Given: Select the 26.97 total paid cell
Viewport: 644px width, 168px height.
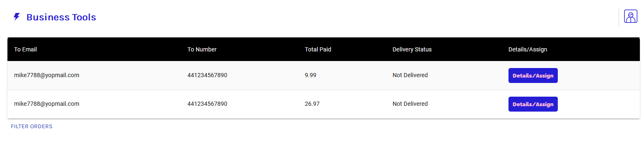Looking at the screenshot, I should [312, 104].
